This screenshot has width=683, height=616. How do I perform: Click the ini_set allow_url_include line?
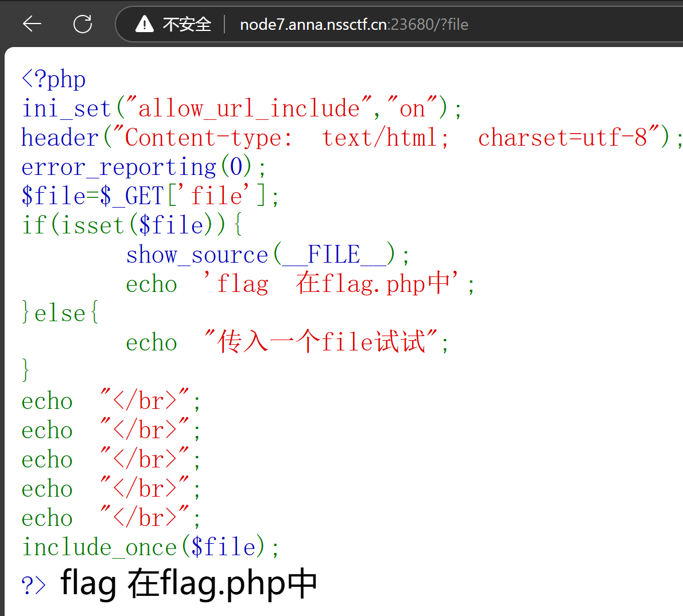tap(242, 108)
